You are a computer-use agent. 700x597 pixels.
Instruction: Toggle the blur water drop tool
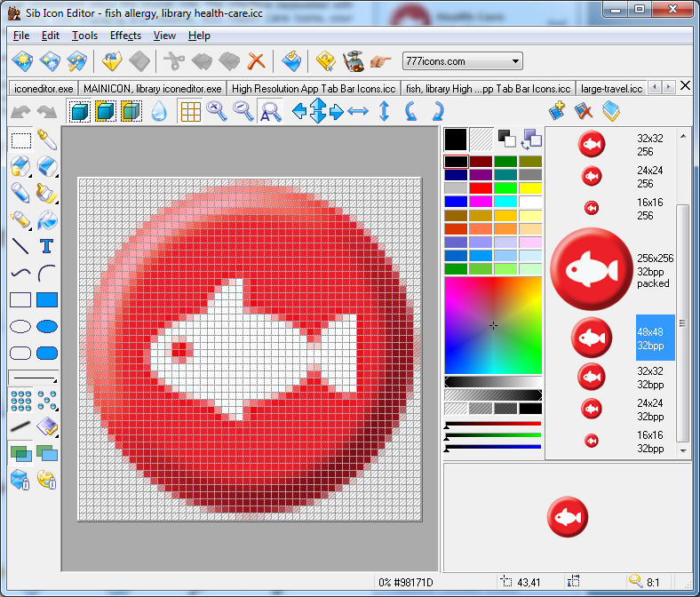[x=159, y=111]
